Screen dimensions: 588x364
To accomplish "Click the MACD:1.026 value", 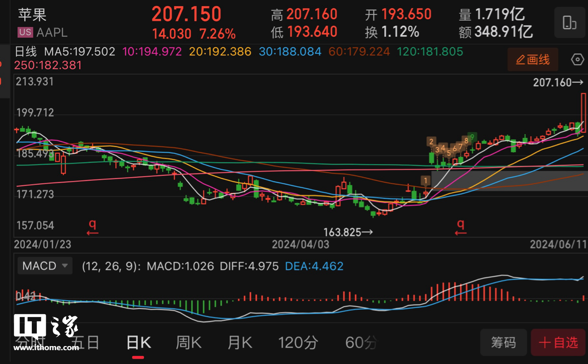I will (x=180, y=266).
